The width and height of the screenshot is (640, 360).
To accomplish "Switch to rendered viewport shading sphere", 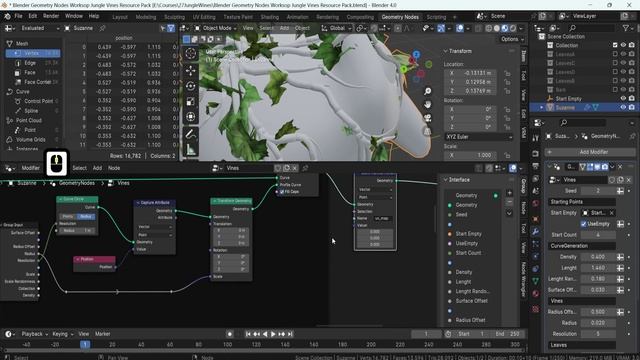I will point(513,28).
